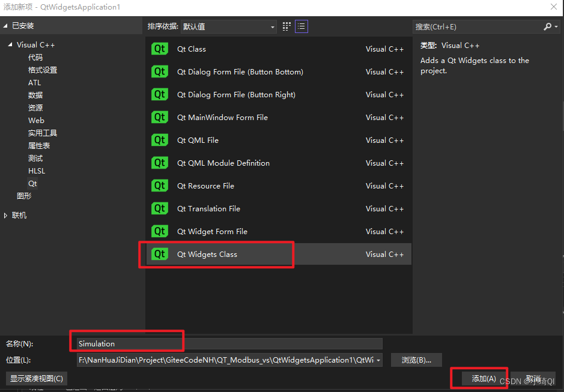This screenshot has width=564, height=392.
Task: Click the Qt icon beside Qt Translation File
Action: click(x=160, y=208)
